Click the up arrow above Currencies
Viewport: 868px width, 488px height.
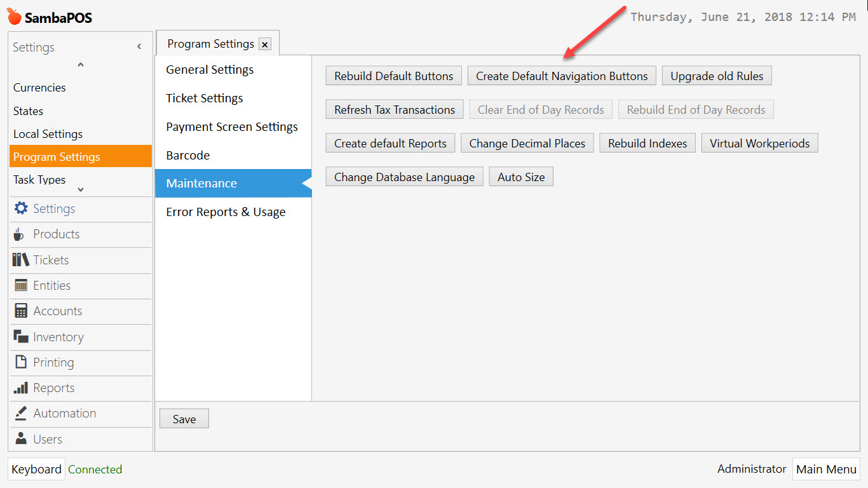click(x=80, y=64)
